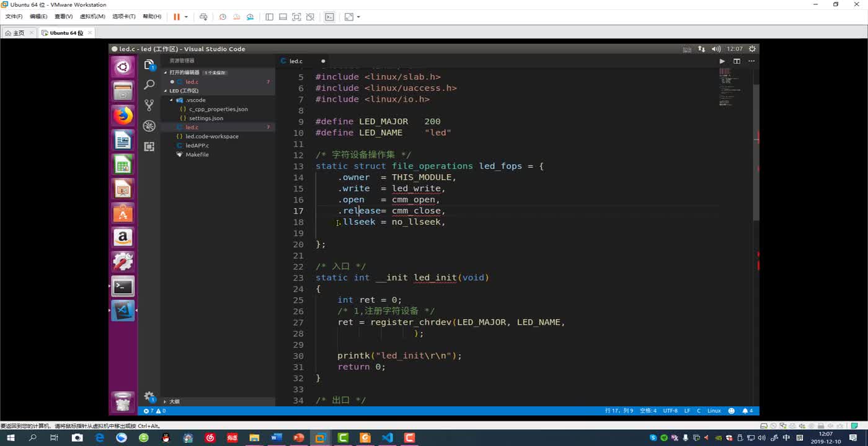Open the VS Code Explorer view icon

point(149,65)
